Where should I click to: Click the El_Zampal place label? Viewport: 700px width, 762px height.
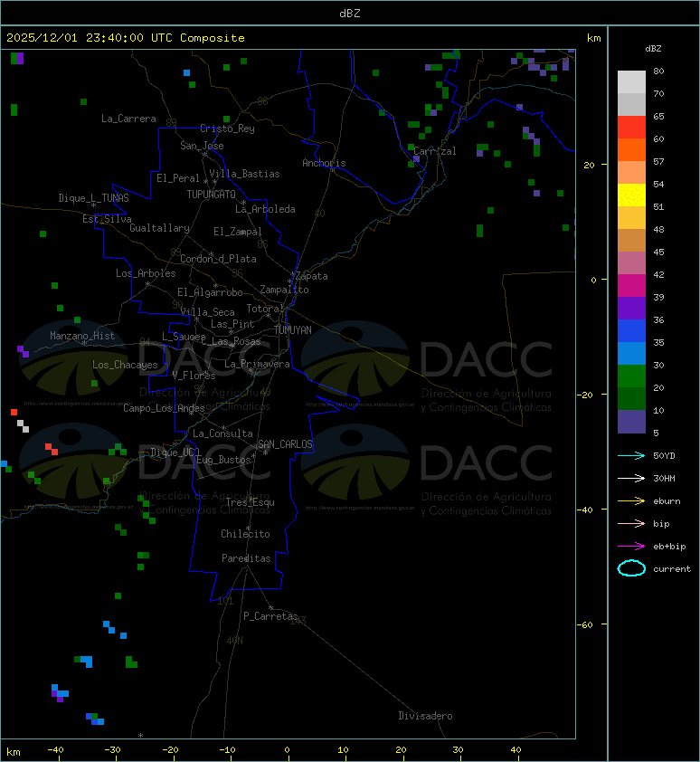pyautogui.click(x=238, y=232)
